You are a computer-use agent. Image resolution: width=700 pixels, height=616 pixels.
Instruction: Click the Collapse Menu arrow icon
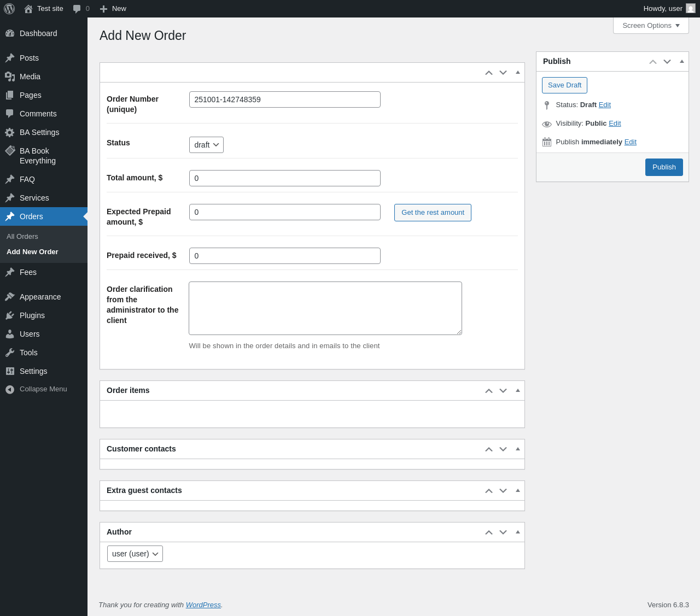click(10, 390)
